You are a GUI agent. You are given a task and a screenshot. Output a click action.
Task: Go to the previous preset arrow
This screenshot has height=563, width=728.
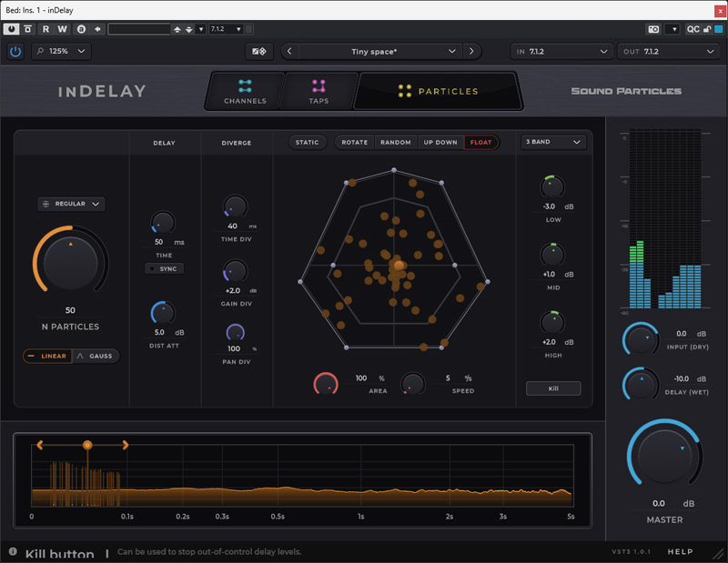click(x=289, y=51)
